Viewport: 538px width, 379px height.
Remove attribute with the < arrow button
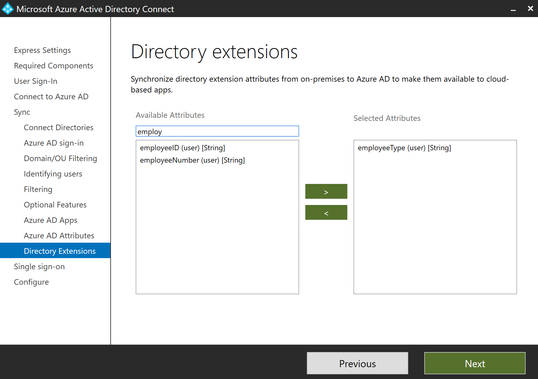point(326,212)
